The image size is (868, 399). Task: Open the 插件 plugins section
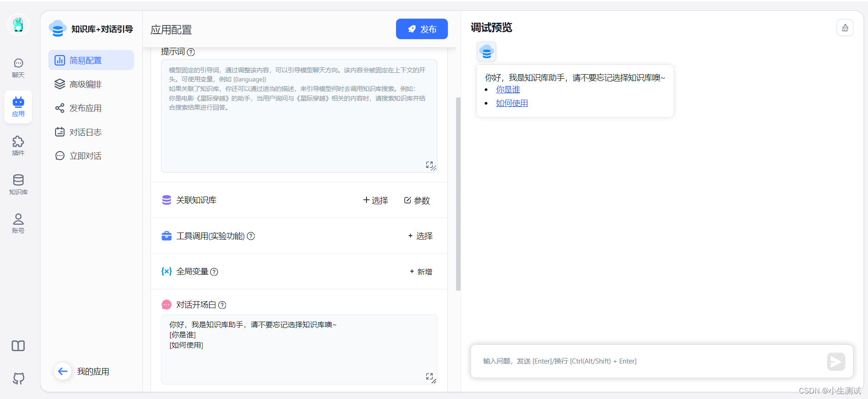click(x=18, y=146)
